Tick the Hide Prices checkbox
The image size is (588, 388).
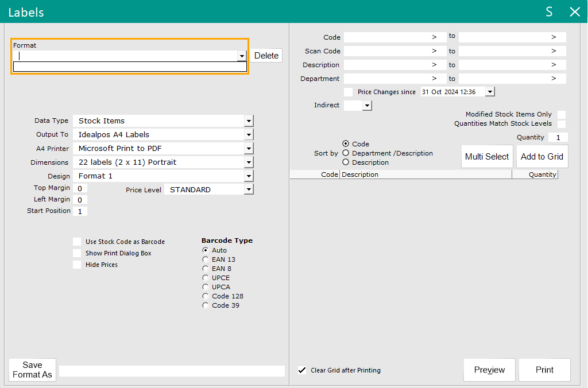point(77,265)
